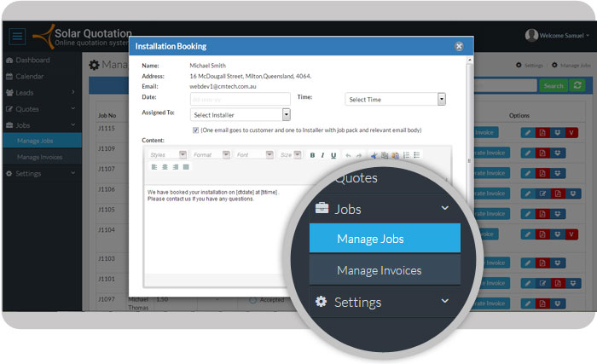The width and height of the screenshot is (597, 364).
Task: Close the Installation Booking dialog
Action: [x=459, y=46]
